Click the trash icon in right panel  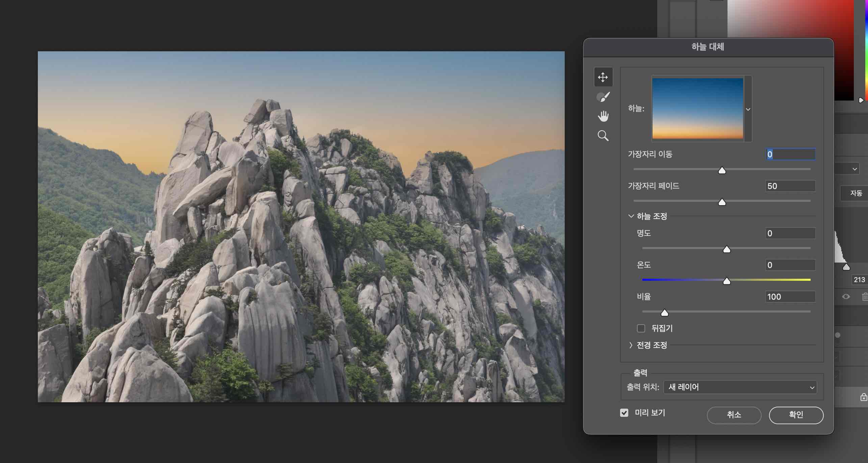point(864,297)
